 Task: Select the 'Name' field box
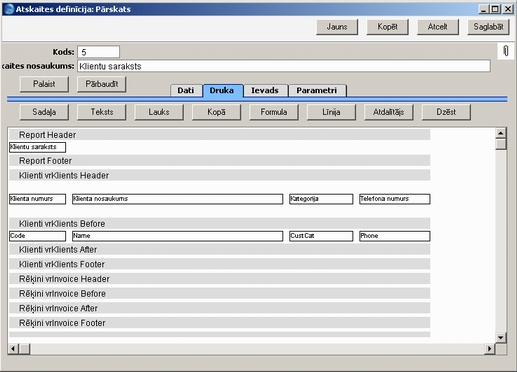(x=177, y=236)
